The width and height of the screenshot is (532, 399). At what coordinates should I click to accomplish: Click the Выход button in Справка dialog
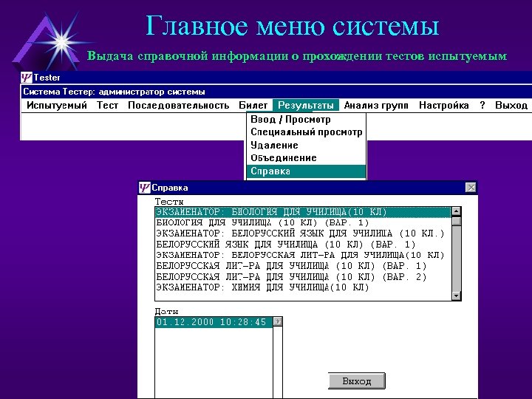357,381
